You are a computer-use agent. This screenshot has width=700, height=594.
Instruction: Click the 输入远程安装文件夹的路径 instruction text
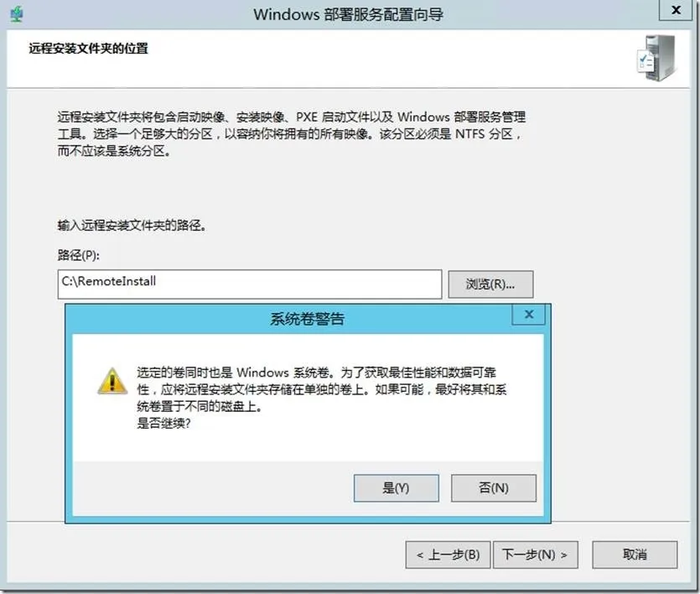click(x=132, y=225)
